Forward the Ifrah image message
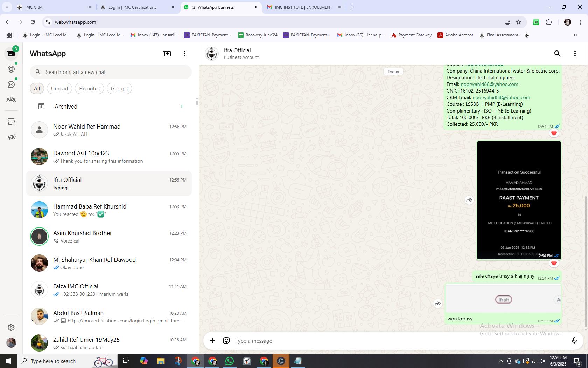 click(x=437, y=304)
